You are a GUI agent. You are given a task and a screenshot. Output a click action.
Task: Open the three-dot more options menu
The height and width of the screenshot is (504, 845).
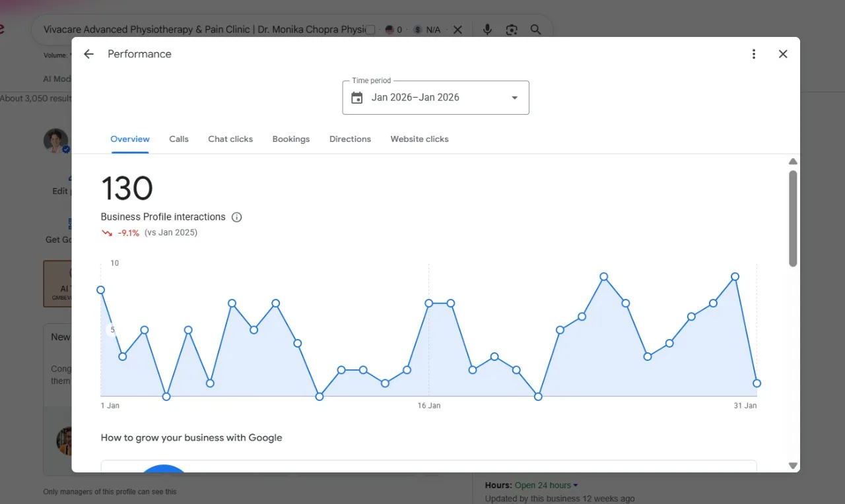pyautogui.click(x=754, y=54)
